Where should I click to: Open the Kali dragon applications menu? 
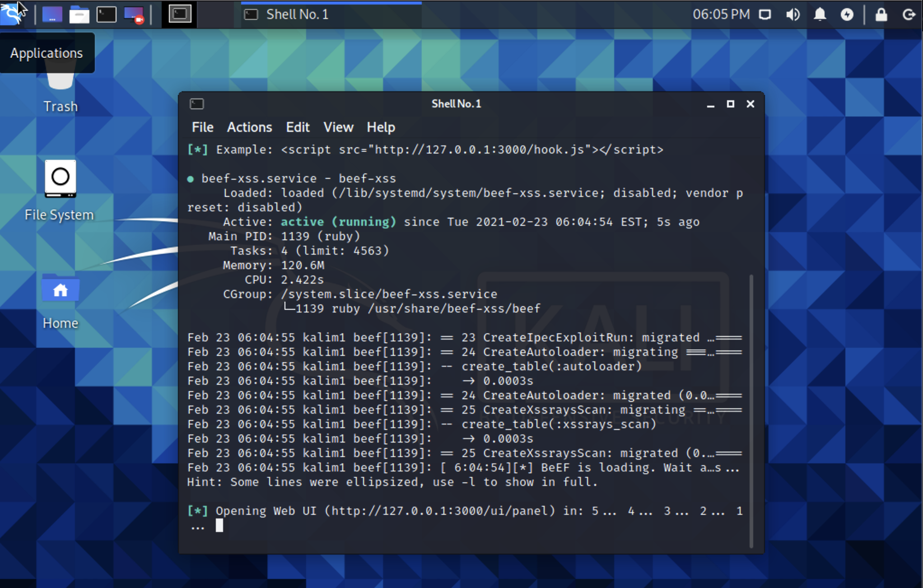12,14
